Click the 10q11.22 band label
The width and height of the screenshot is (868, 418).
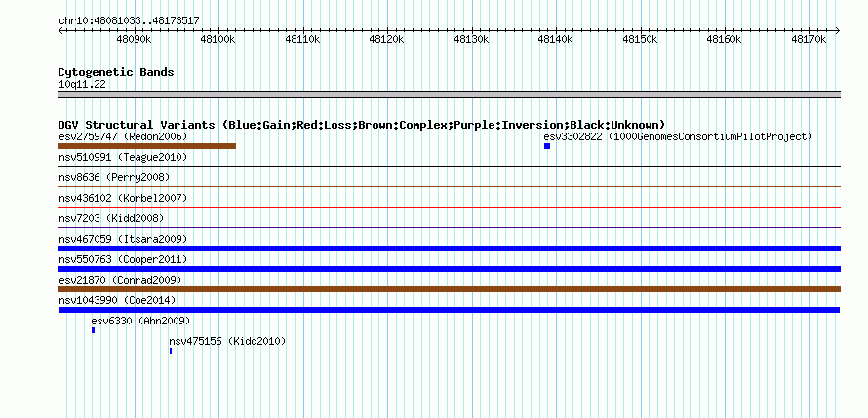coord(82,85)
